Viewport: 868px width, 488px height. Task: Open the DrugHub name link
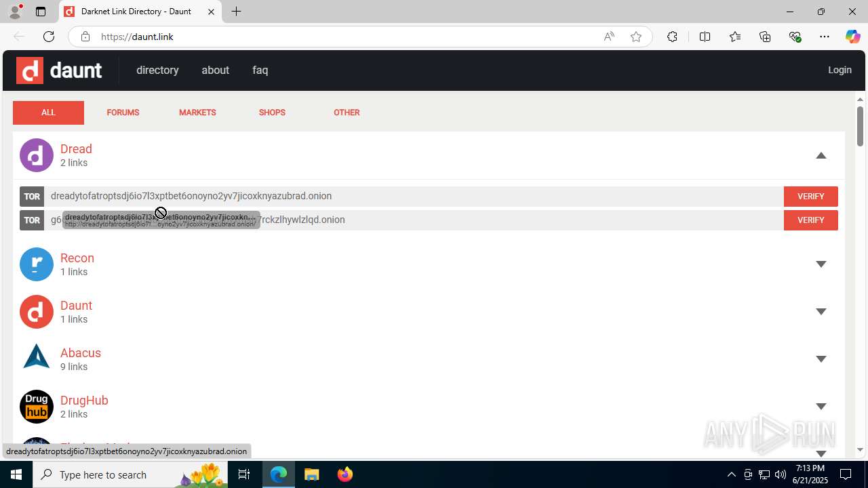84,401
